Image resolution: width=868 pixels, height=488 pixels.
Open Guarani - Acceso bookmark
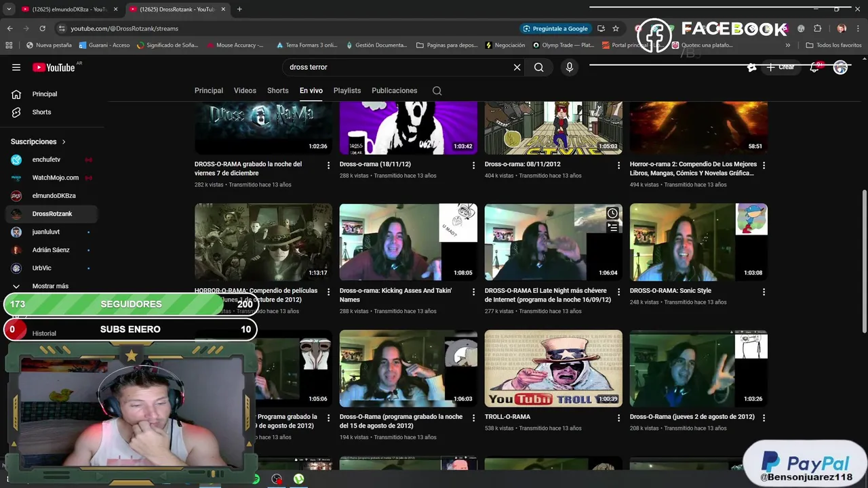[x=104, y=45]
